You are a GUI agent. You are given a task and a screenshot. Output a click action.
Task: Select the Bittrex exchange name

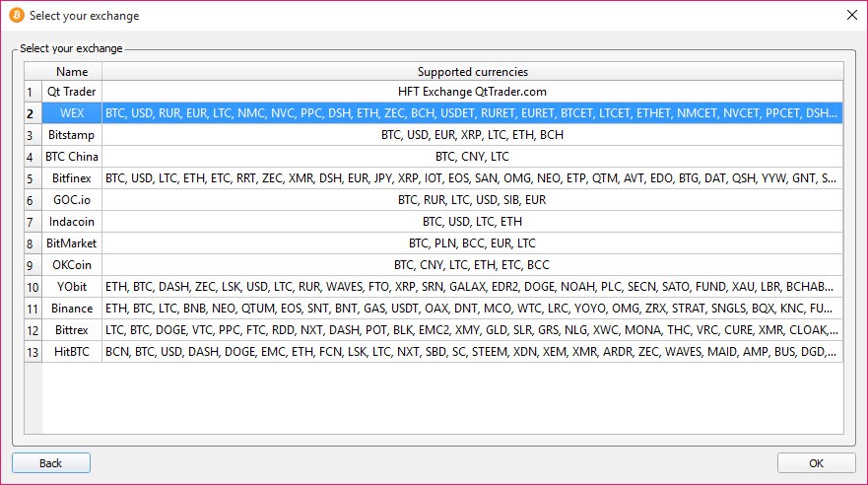tap(72, 329)
